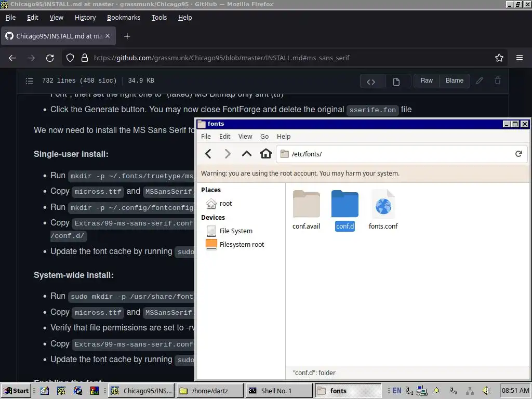Click "System-wide install:" heading in Firefox
The width and height of the screenshot is (532, 399).
click(74, 275)
